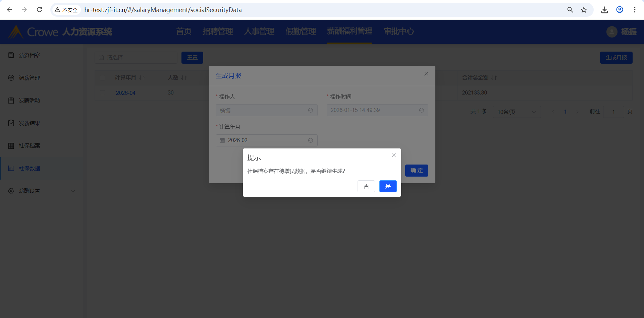Choose 否 to cancel generation
The width and height of the screenshot is (644, 318).
366,186
